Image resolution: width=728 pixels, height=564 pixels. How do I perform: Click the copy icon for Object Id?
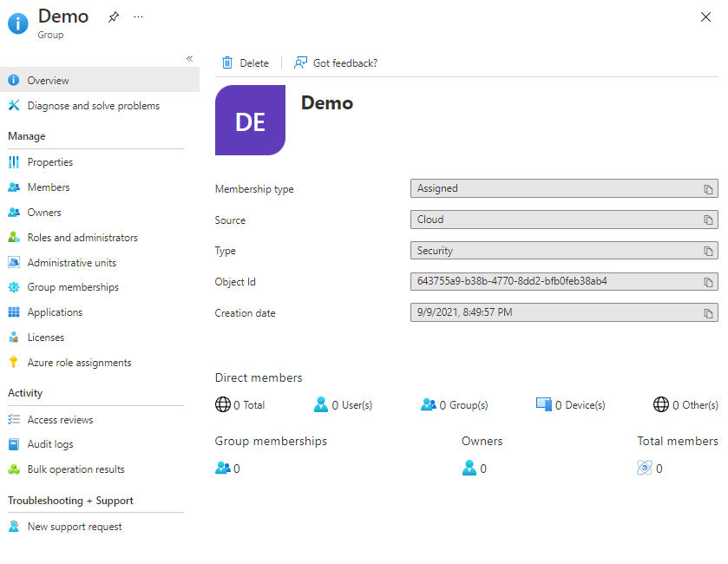pyautogui.click(x=708, y=282)
